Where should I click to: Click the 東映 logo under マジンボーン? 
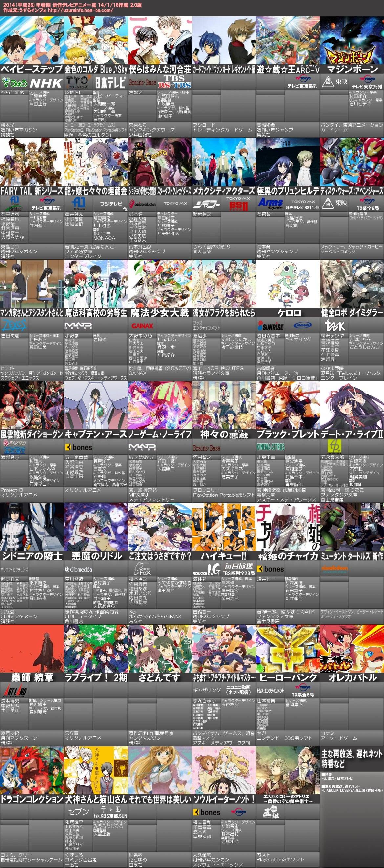coord(334,82)
